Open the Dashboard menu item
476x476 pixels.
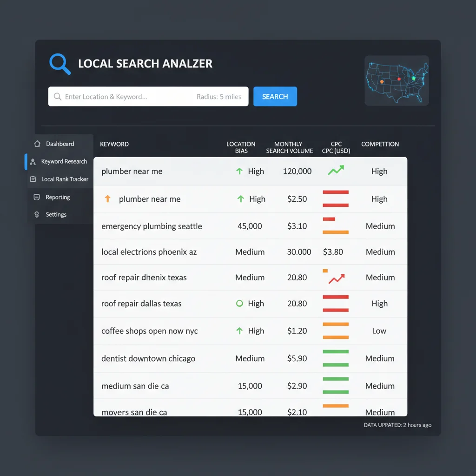(60, 144)
